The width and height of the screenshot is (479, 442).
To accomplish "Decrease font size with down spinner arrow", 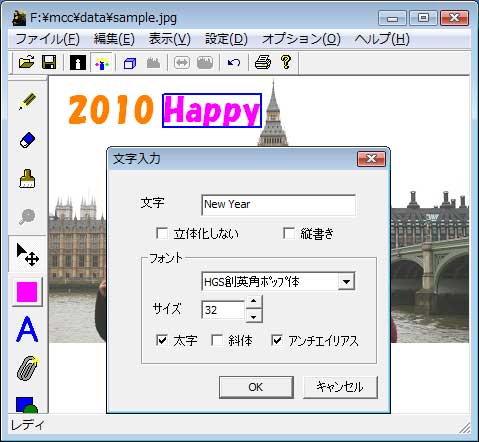I will [x=254, y=317].
